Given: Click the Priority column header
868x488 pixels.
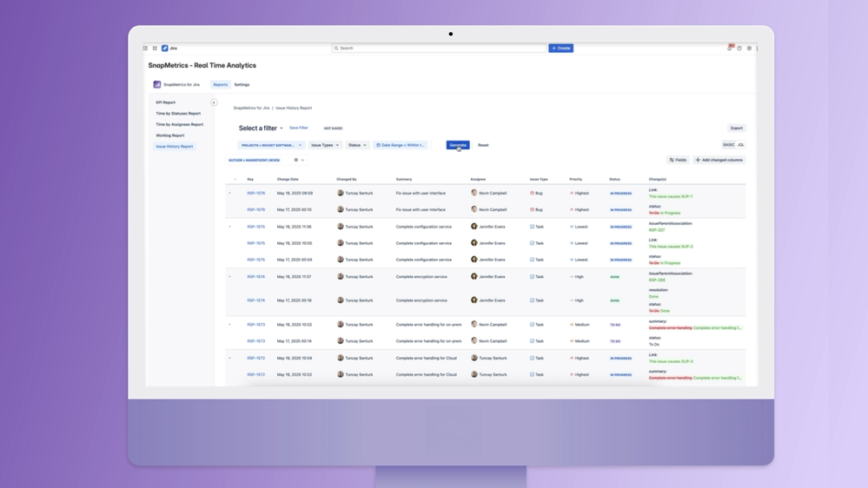Looking at the screenshot, I should coord(576,179).
